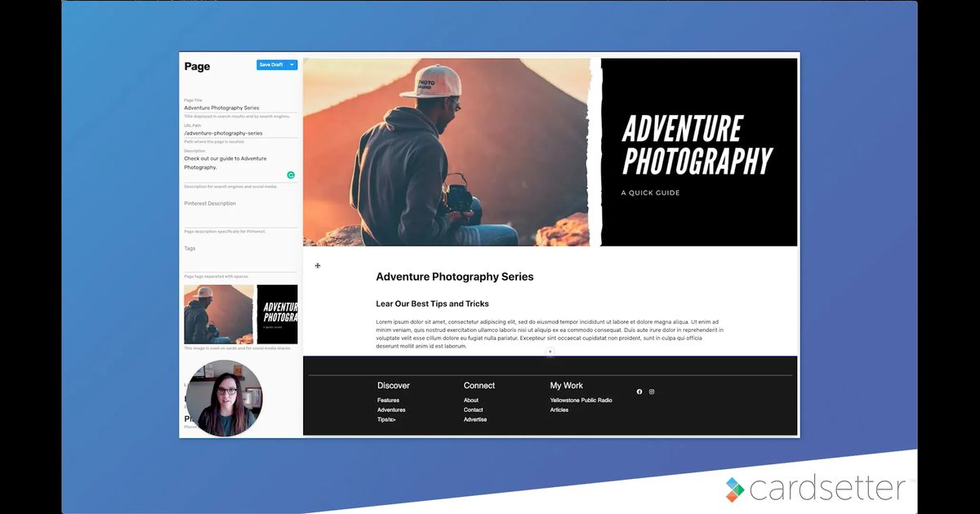Open the Features link under Discover
Image resolution: width=980 pixels, height=514 pixels.
click(389, 400)
